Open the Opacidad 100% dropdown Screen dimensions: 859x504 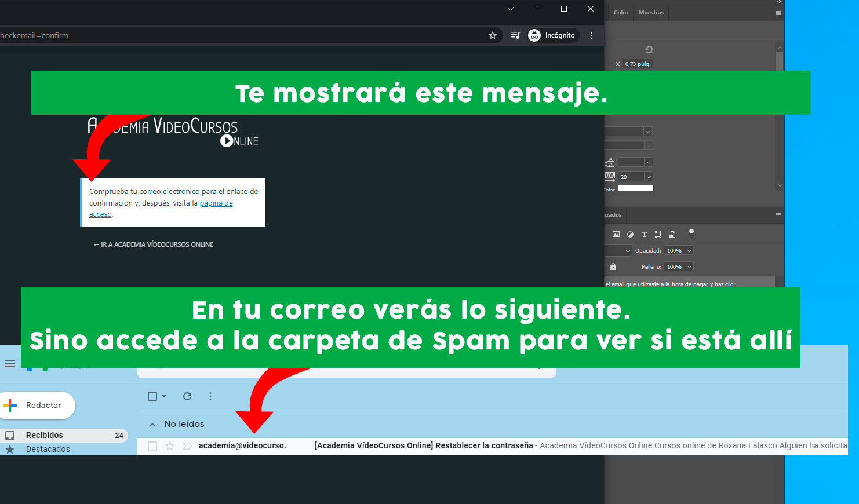click(689, 251)
